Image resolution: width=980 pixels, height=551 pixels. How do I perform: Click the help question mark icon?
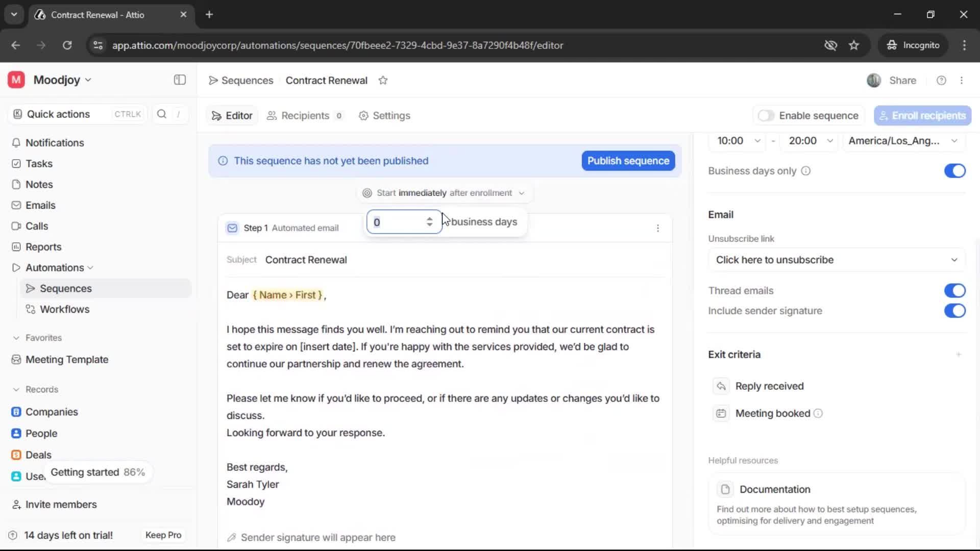click(x=941, y=81)
